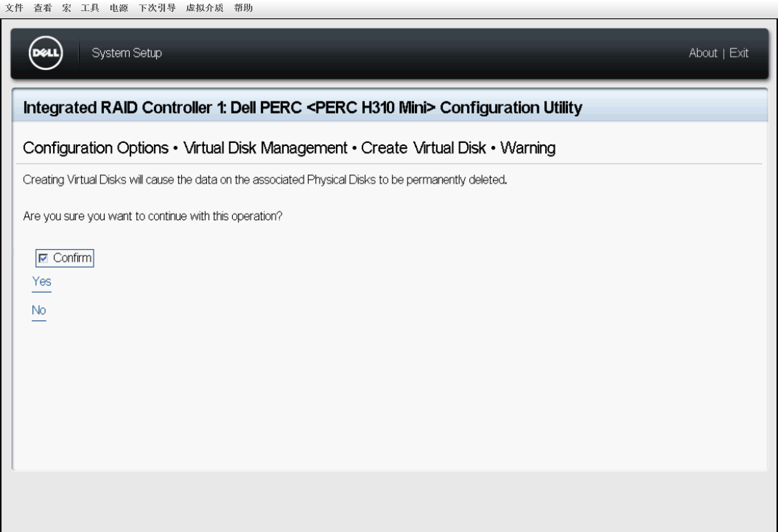This screenshot has width=778, height=532.
Task: Open the 帮助 menu
Action: [243, 8]
